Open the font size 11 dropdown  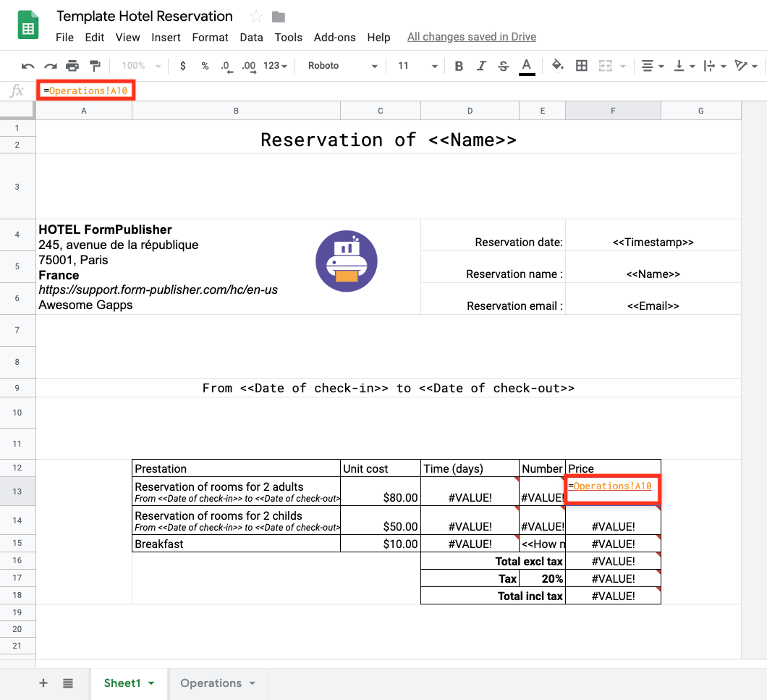click(x=418, y=66)
